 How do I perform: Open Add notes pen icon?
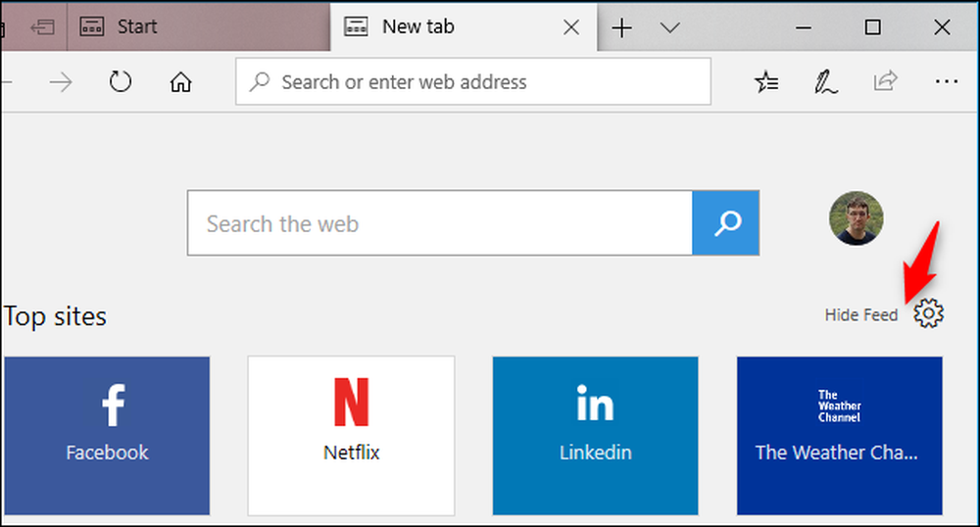click(x=825, y=82)
